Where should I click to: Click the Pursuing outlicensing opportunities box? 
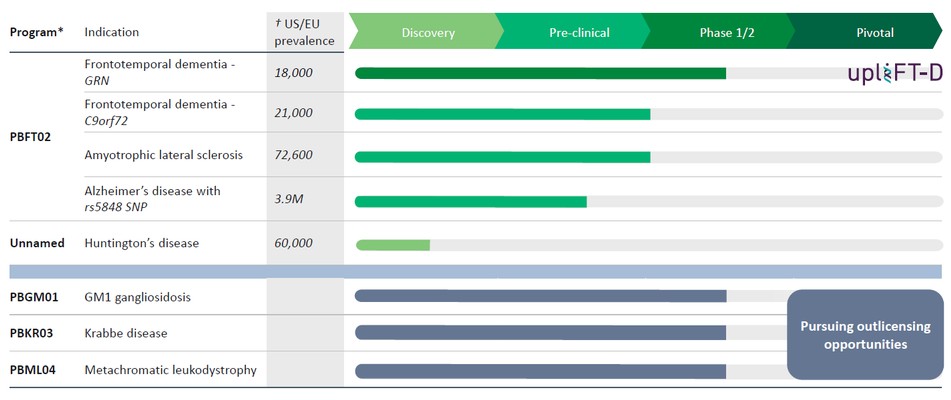pos(864,335)
